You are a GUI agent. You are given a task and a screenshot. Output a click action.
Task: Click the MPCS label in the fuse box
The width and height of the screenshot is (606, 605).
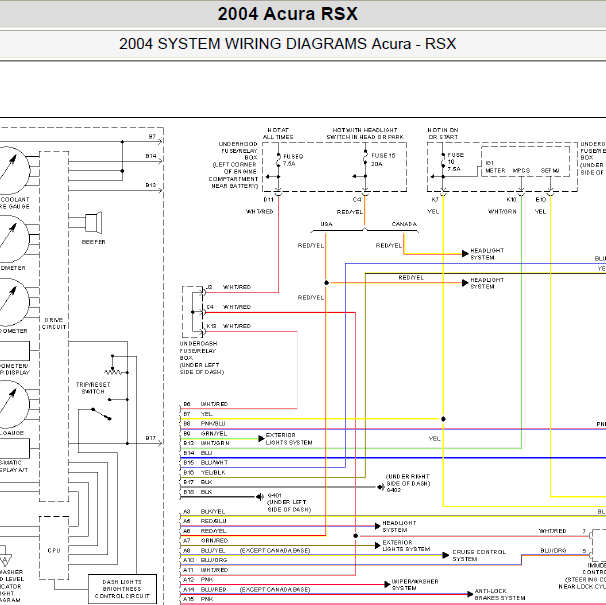(521, 170)
